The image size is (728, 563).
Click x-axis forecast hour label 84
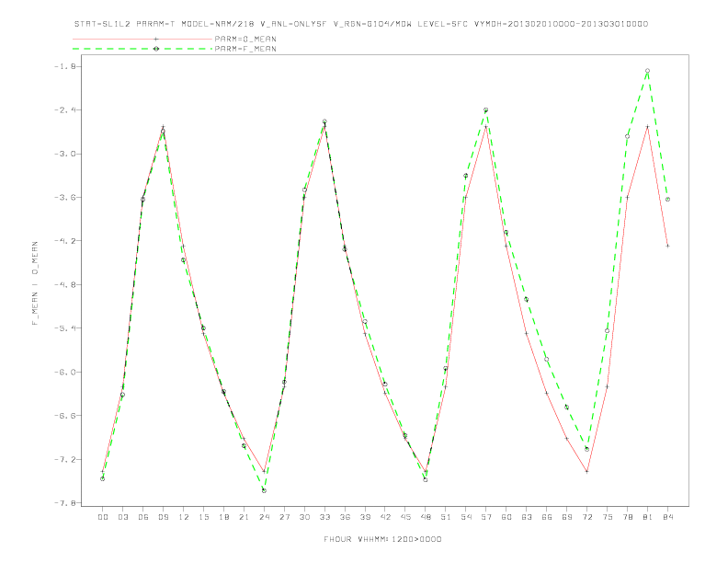click(667, 517)
